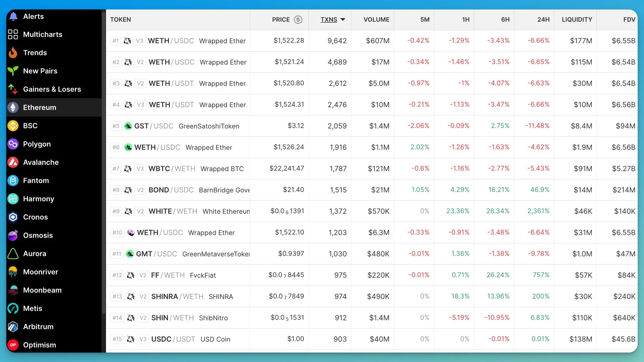Click 46.9% 24H change value
644x362 pixels.
pos(540,190)
